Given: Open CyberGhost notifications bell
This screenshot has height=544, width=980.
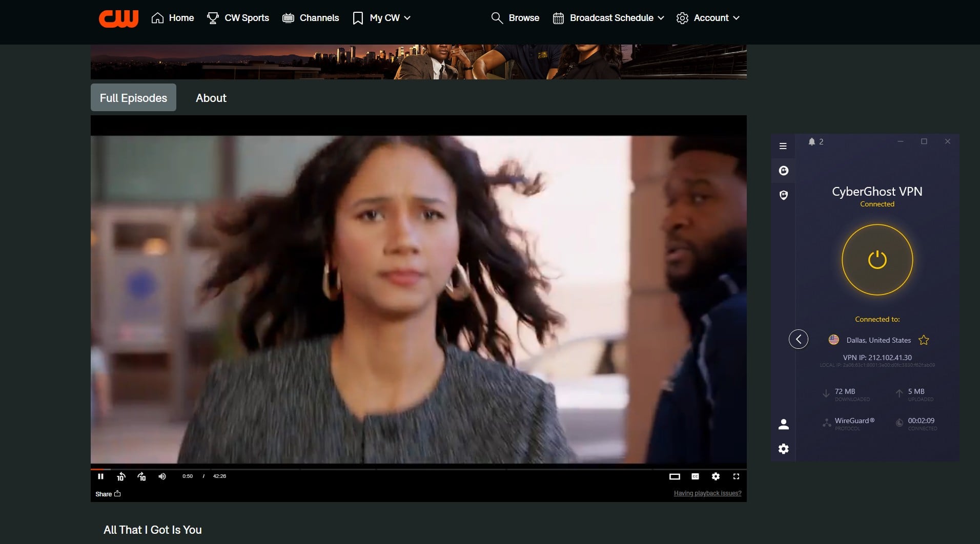Looking at the screenshot, I should [812, 141].
